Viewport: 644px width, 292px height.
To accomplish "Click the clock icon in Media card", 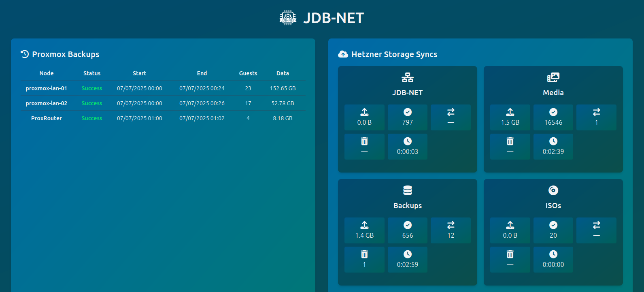I will pyautogui.click(x=553, y=141).
